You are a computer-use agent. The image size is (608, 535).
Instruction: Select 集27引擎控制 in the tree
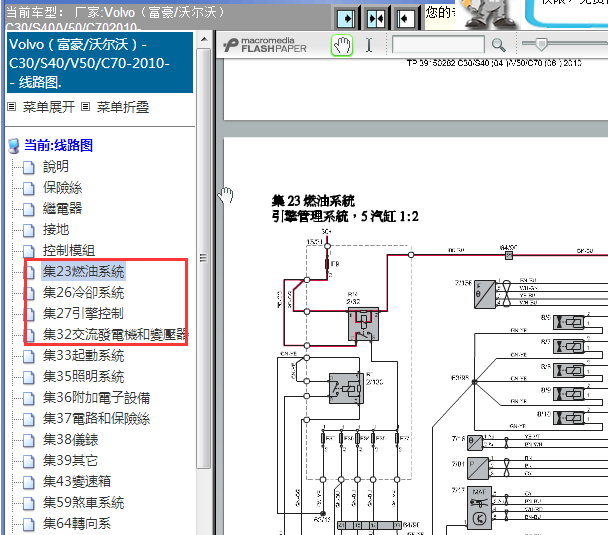point(83,313)
